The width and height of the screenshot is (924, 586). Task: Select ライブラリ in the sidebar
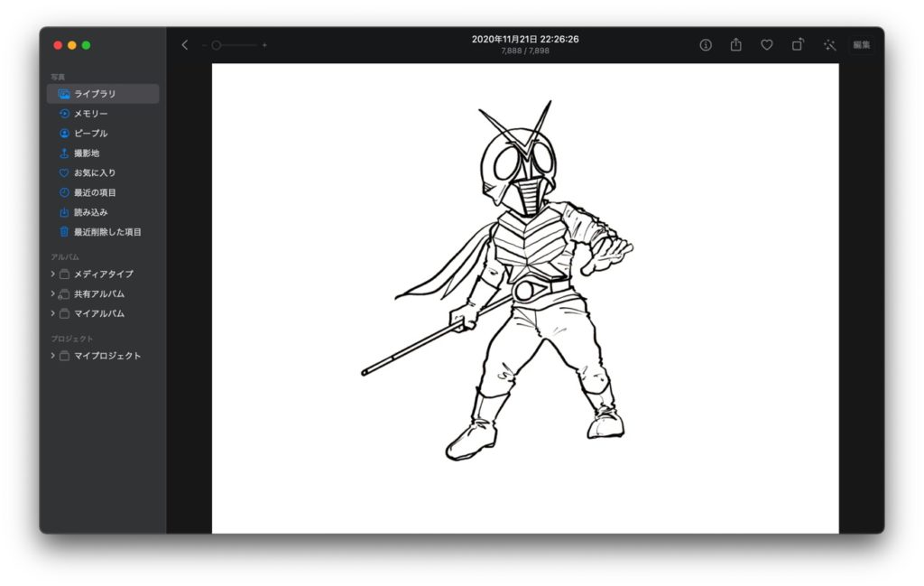tap(103, 94)
